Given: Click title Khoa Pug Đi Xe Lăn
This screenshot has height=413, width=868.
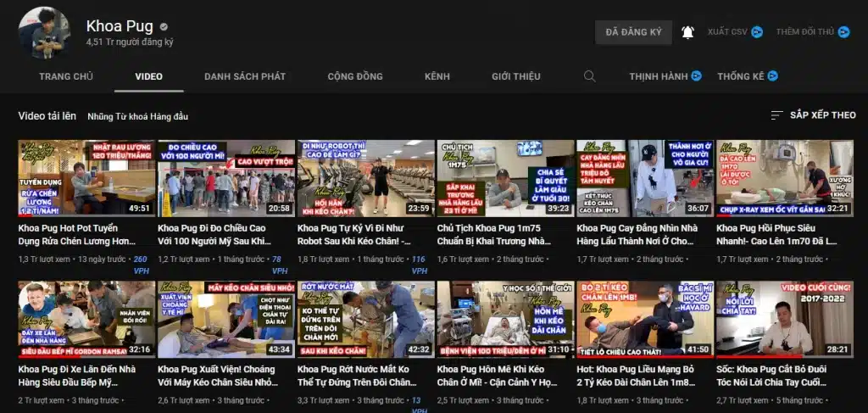Looking at the screenshot, I should [77, 376].
